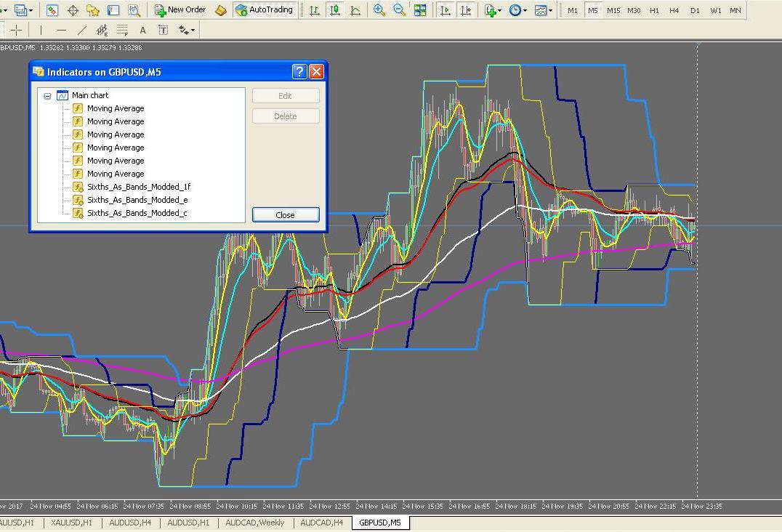Switch to bar chart mode
Screen dimensions: 782x532
point(314,10)
